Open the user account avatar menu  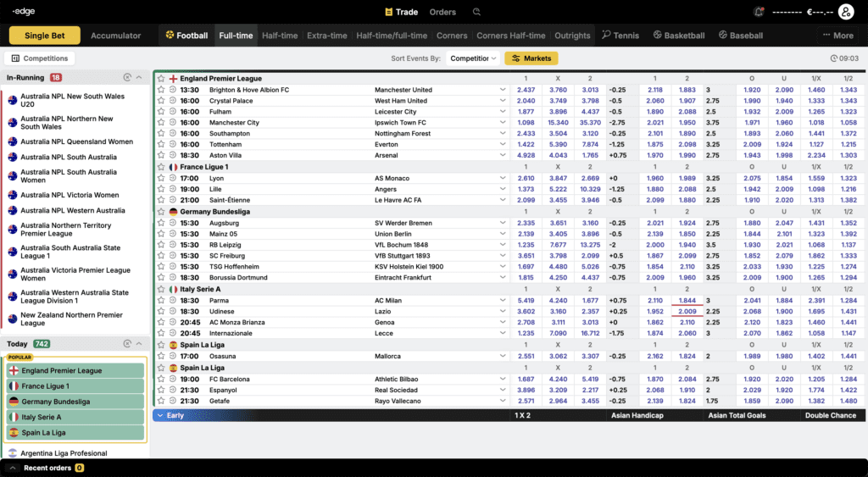pyautogui.click(x=846, y=12)
